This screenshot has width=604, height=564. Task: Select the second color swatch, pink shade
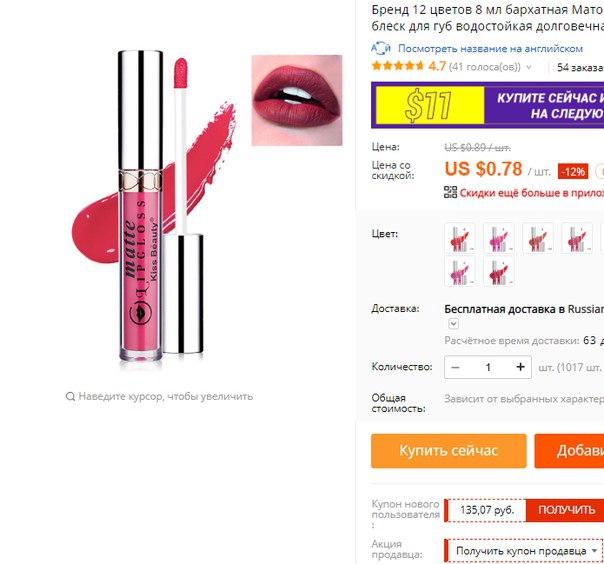[498, 238]
